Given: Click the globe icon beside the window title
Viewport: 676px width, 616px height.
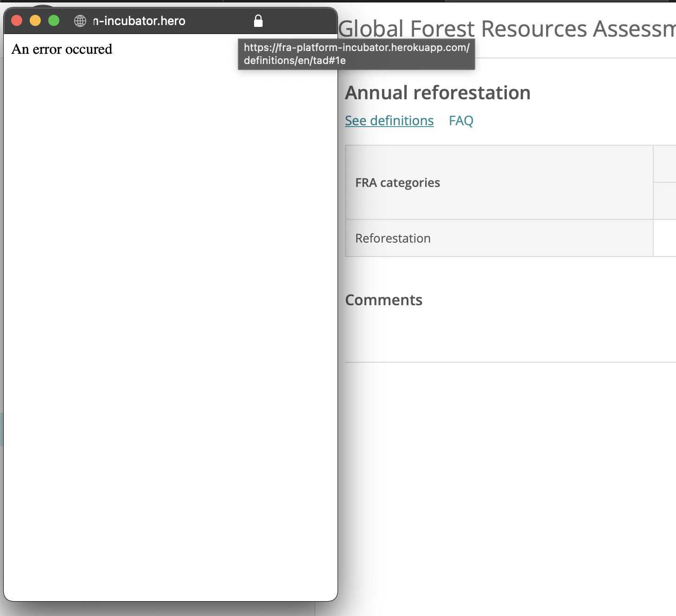Looking at the screenshot, I should coord(80,20).
